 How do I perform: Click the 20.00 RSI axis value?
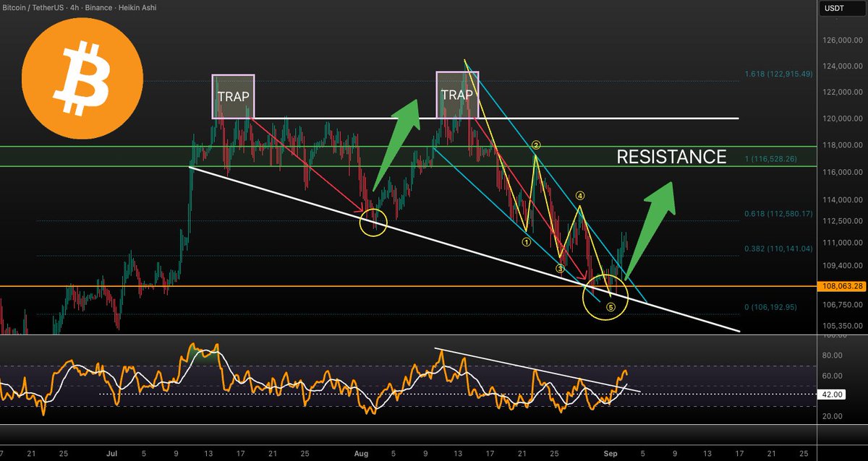[833, 416]
